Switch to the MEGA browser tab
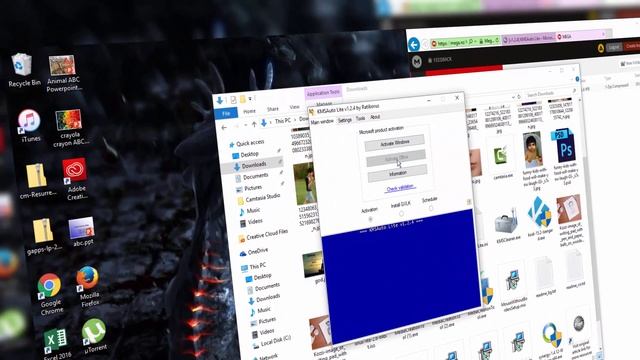The width and height of the screenshot is (640, 360). click(580, 36)
